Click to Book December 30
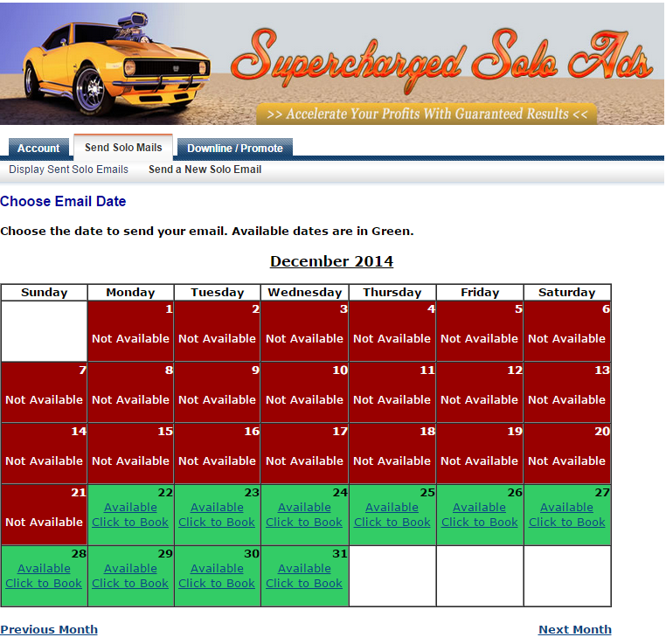The height and width of the screenshot is (644, 666). pos(217,584)
